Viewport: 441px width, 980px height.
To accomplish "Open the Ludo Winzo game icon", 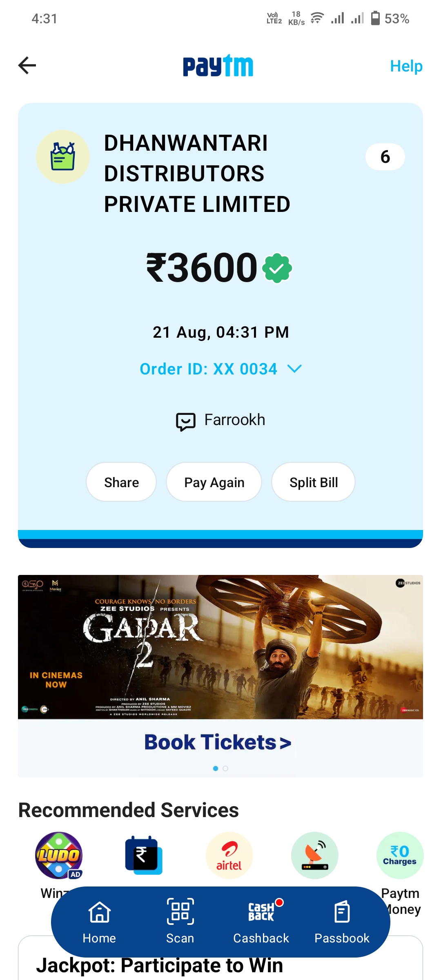I will [59, 855].
